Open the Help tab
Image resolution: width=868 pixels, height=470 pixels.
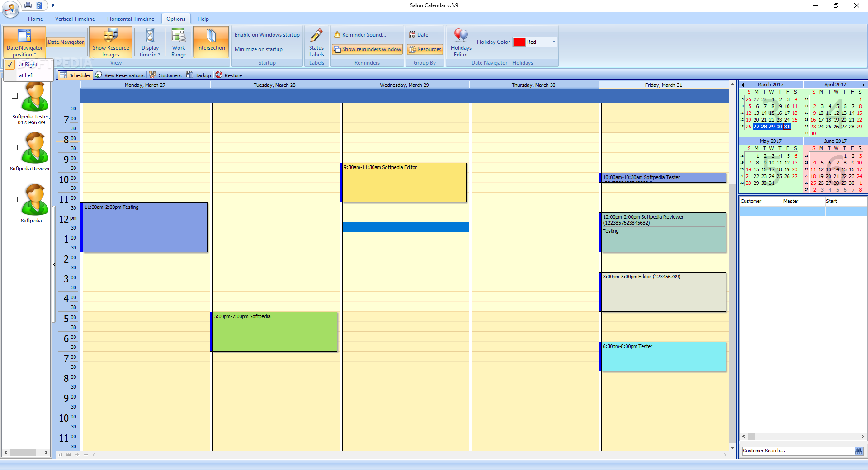coord(203,19)
